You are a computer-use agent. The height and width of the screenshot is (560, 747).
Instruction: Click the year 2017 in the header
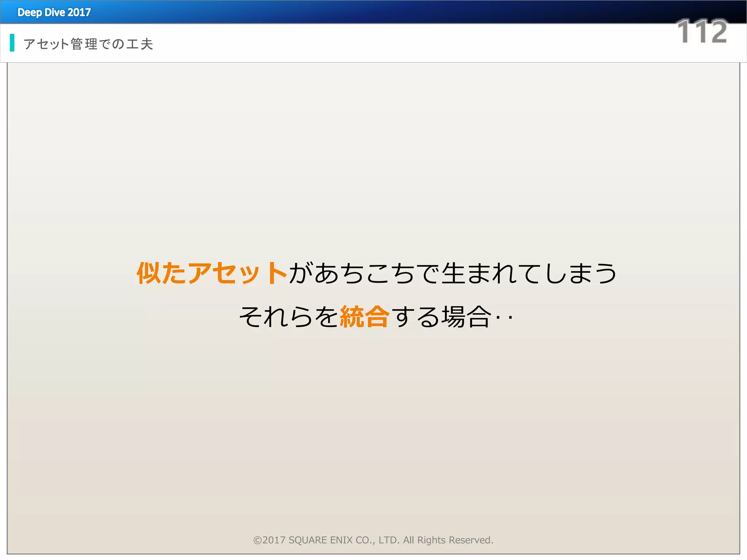pos(79,12)
